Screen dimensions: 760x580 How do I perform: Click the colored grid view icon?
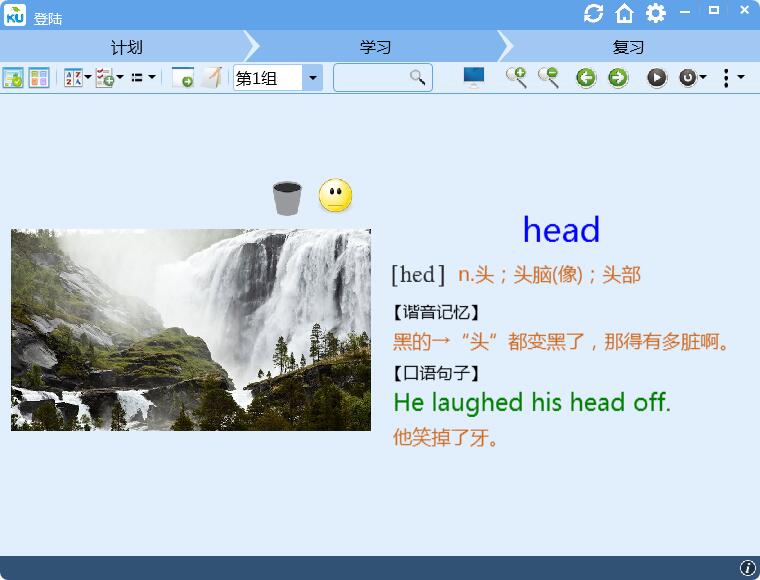pyautogui.click(x=39, y=78)
